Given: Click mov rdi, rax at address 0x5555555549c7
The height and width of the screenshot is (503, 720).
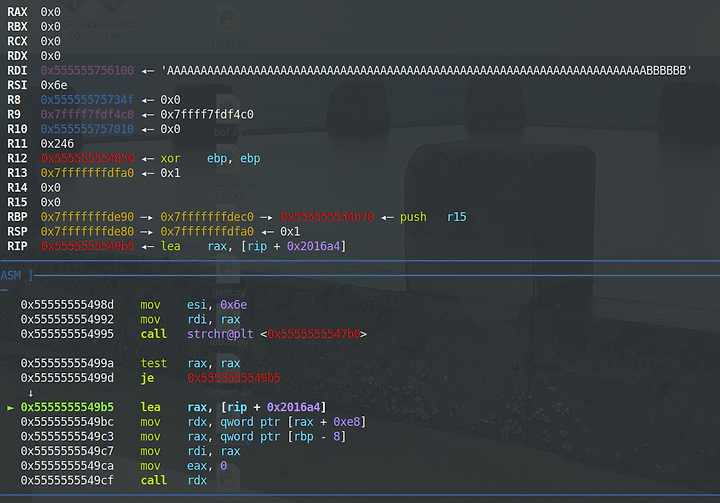Looking at the screenshot, I should pyautogui.click(x=190, y=452).
